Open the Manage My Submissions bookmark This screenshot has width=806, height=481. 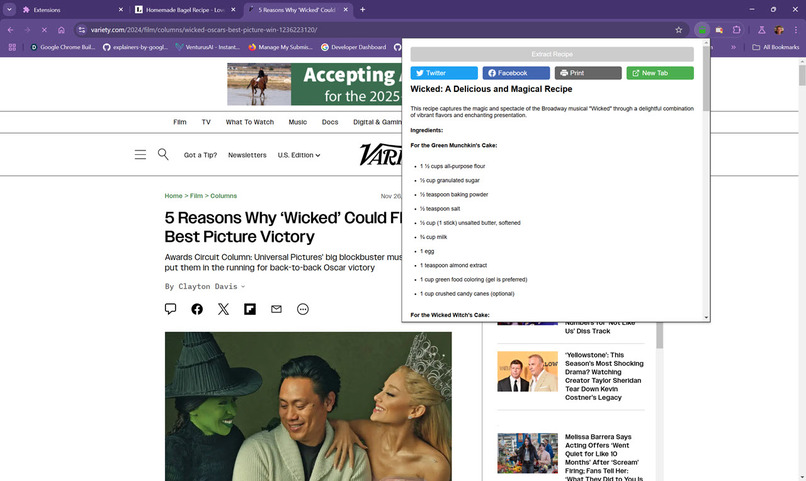click(280, 47)
